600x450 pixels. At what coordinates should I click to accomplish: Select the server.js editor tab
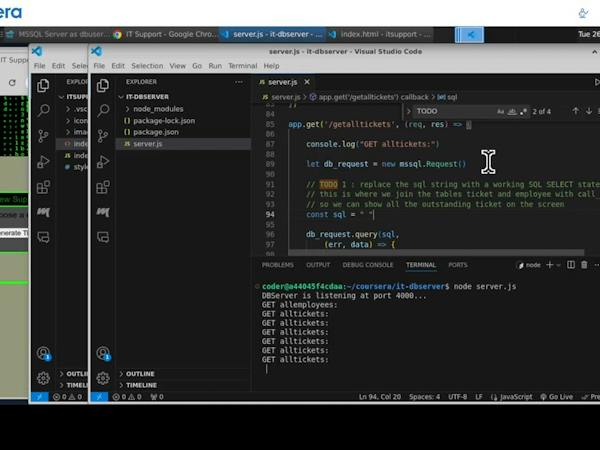(x=282, y=82)
